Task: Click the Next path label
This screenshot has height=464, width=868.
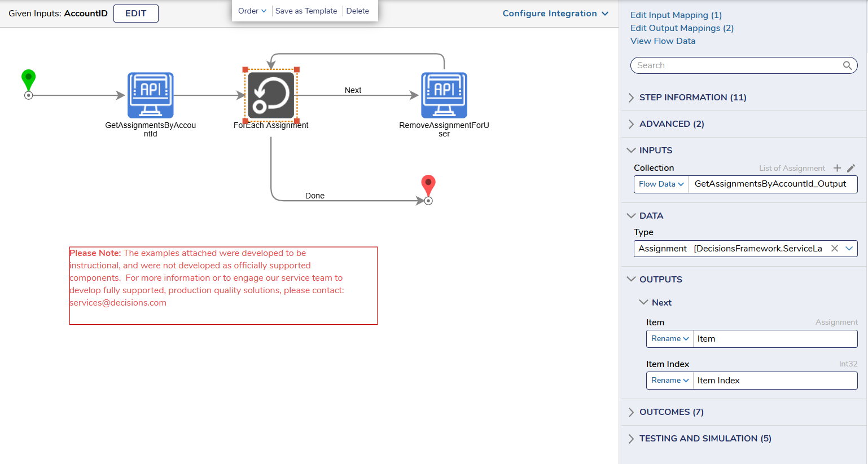Action: [x=353, y=90]
